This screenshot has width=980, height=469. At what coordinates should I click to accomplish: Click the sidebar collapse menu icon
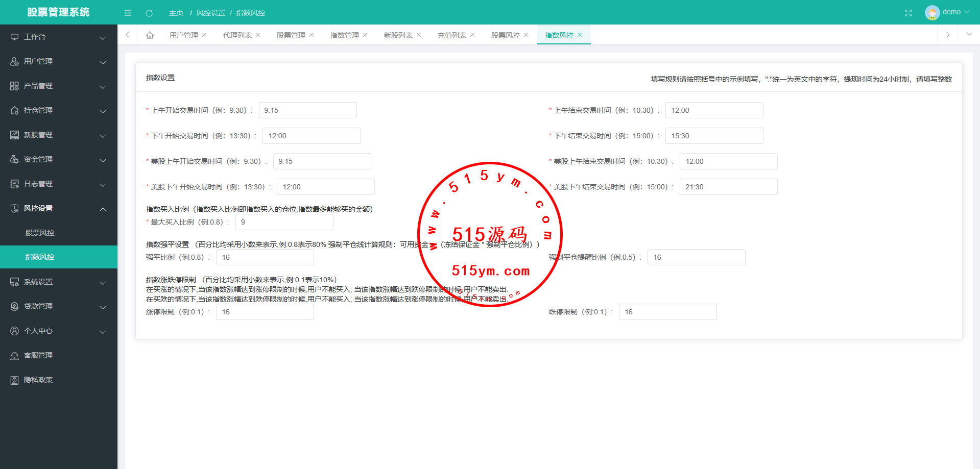128,13
